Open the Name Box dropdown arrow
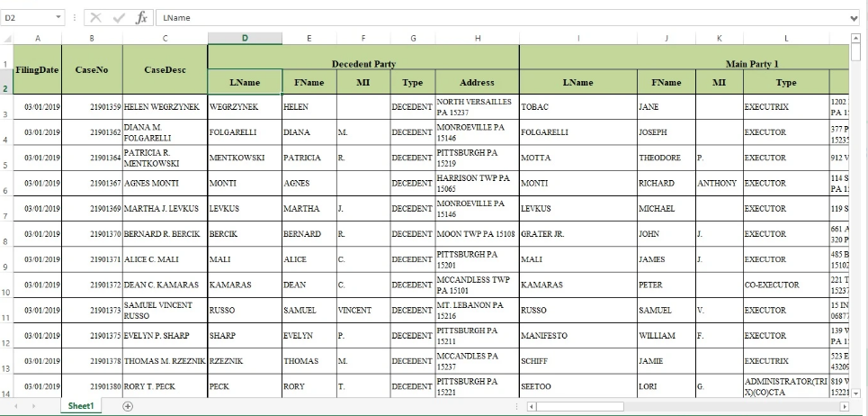Image resolution: width=868 pixels, height=416 pixels. click(58, 17)
